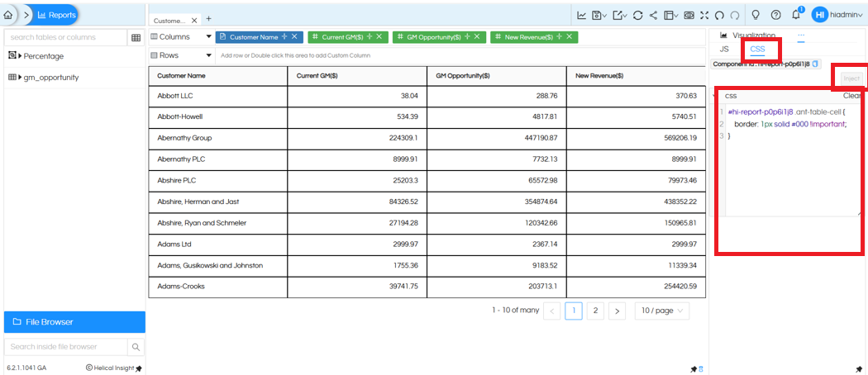Expand the gm_opportunity table node
Viewport: 868px width, 375px height.
pyautogui.click(x=21, y=78)
